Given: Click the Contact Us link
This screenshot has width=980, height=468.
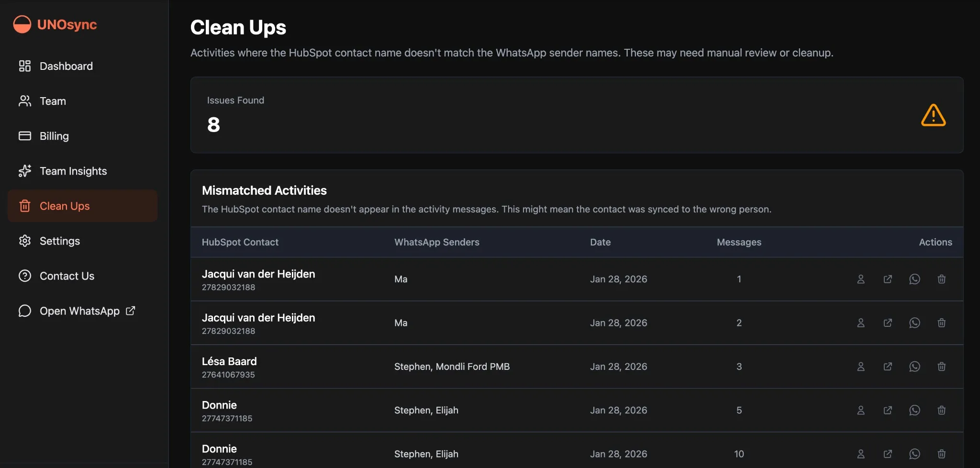Looking at the screenshot, I should [67, 276].
